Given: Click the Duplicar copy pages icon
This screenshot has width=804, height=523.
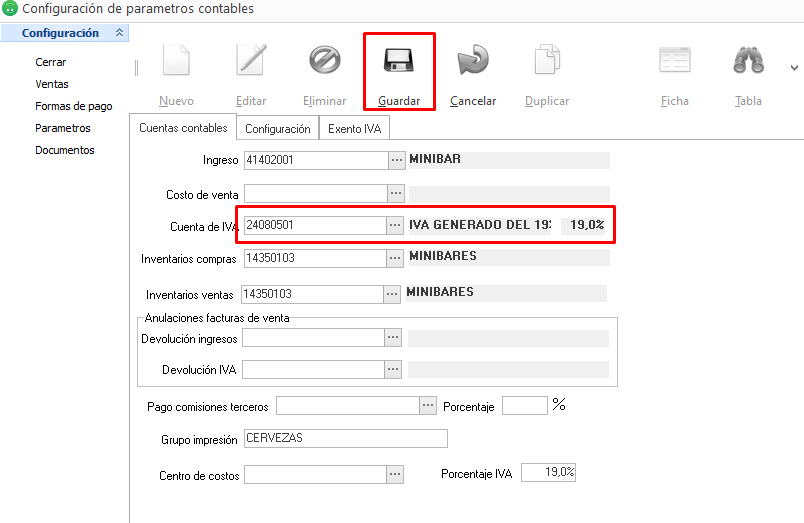Looking at the screenshot, I should click(x=547, y=62).
